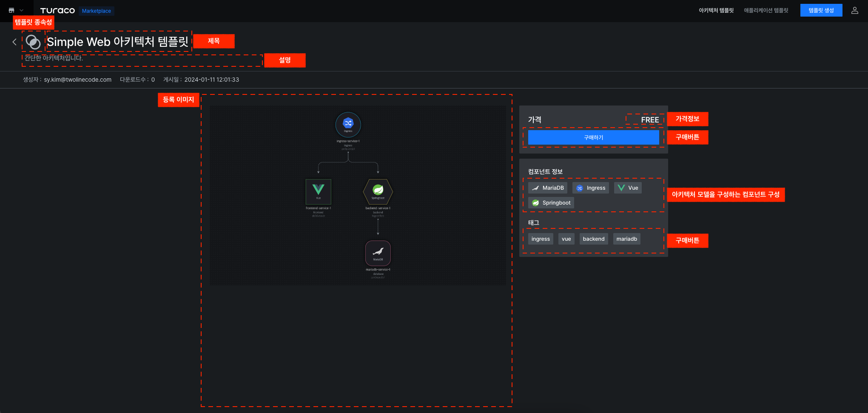The height and width of the screenshot is (413, 868).
Task: Open the user profile icon
Action: tap(855, 10)
